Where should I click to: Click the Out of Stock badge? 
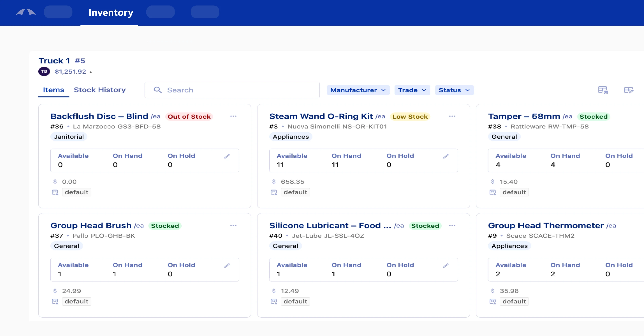(x=189, y=116)
